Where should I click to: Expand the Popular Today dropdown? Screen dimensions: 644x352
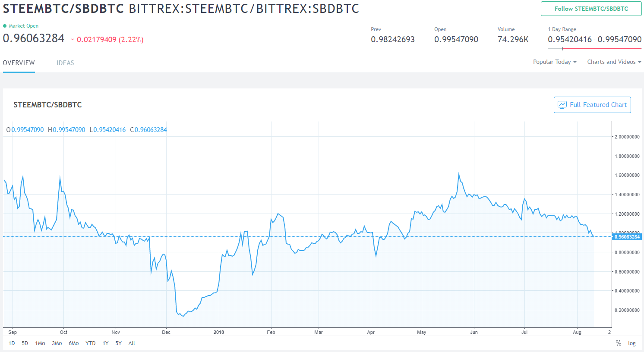click(555, 62)
